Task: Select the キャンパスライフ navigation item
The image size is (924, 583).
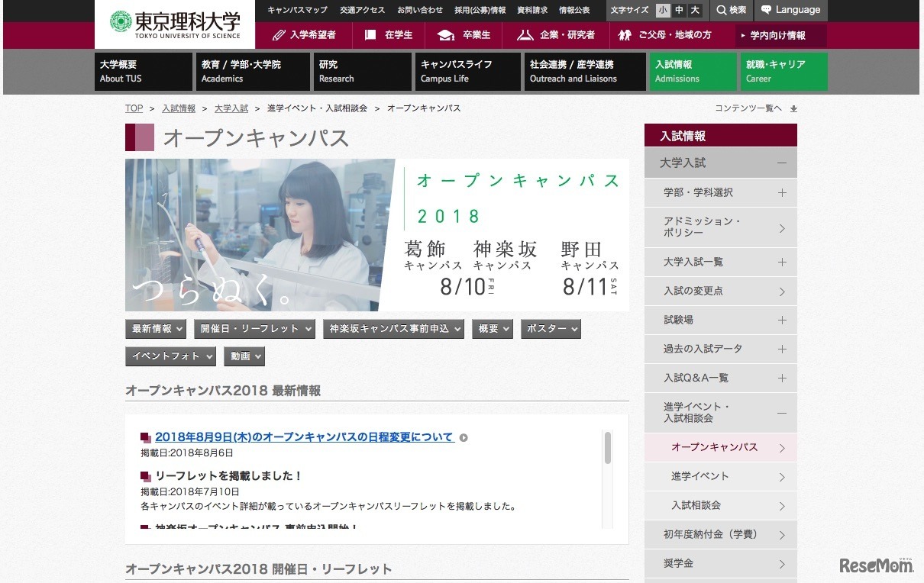Action: 457,71
